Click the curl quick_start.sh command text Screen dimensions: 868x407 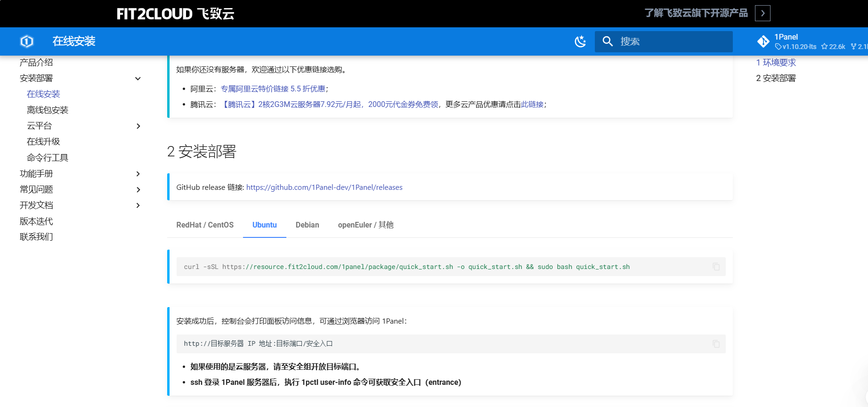[x=407, y=267]
